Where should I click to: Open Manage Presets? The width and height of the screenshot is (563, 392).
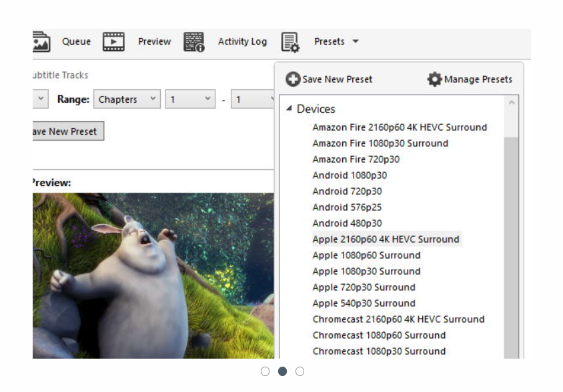478,79
